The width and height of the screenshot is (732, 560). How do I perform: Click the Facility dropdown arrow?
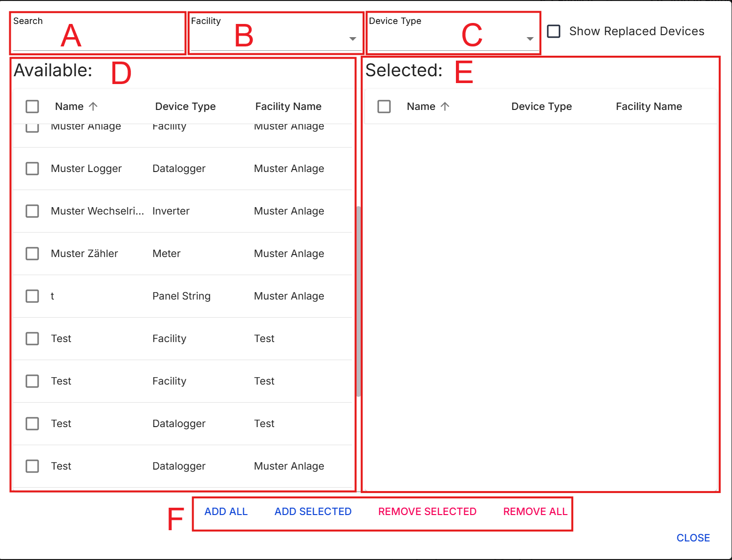point(352,39)
